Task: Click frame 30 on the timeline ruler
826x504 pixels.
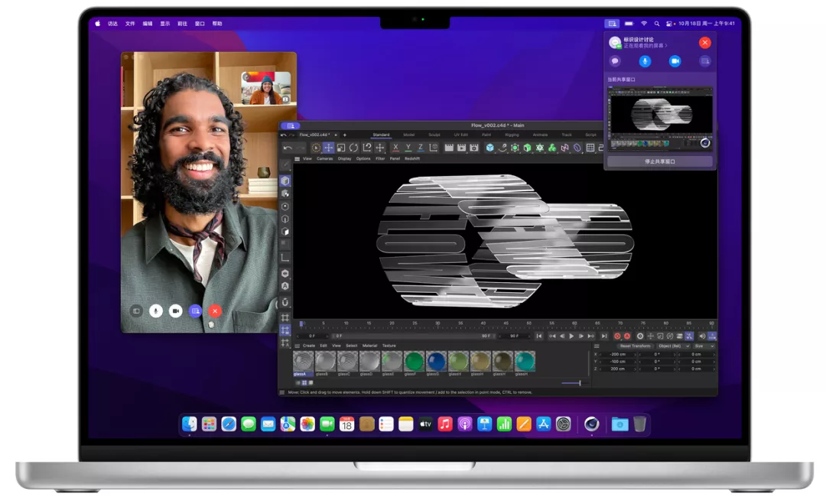Action: coord(437,323)
